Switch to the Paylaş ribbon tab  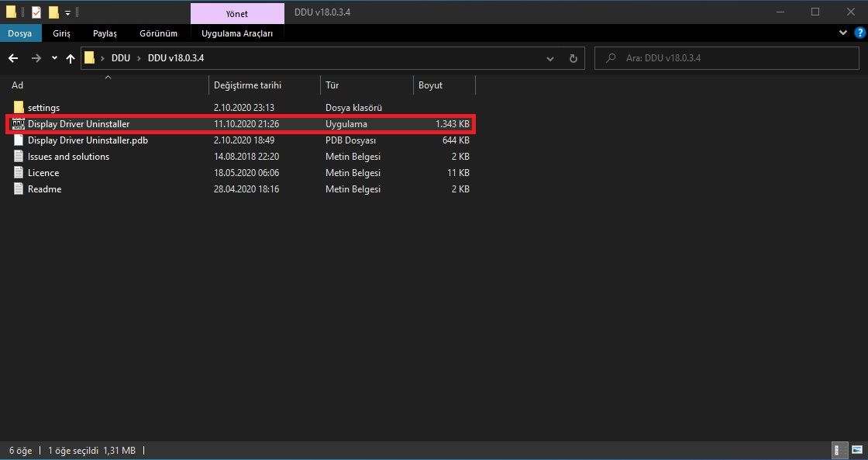click(105, 33)
